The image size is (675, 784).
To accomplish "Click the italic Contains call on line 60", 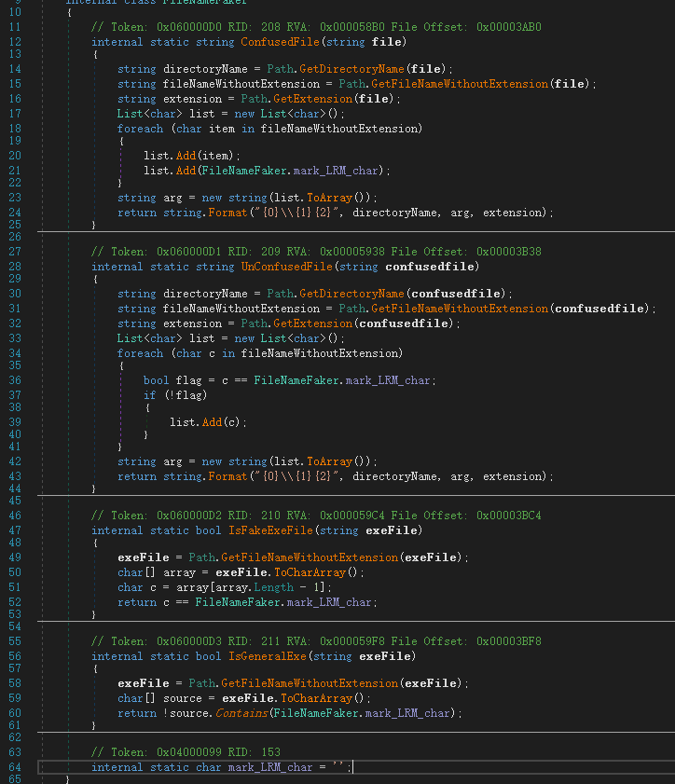I will (x=241, y=713).
